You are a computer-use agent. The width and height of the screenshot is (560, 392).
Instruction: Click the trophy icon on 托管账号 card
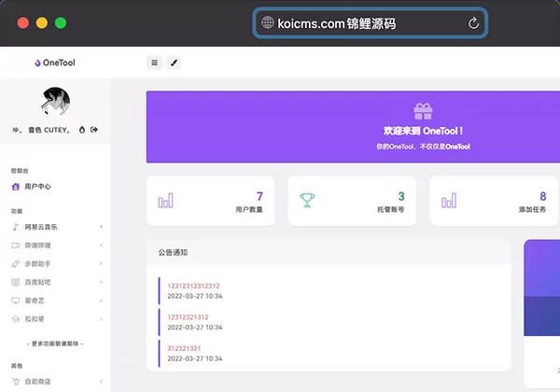coord(307,201)
